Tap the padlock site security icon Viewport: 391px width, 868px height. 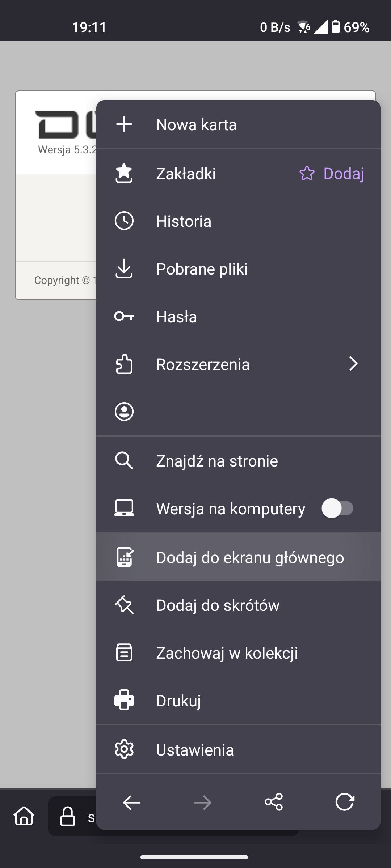pyautogui.click(x=68, y=816)
